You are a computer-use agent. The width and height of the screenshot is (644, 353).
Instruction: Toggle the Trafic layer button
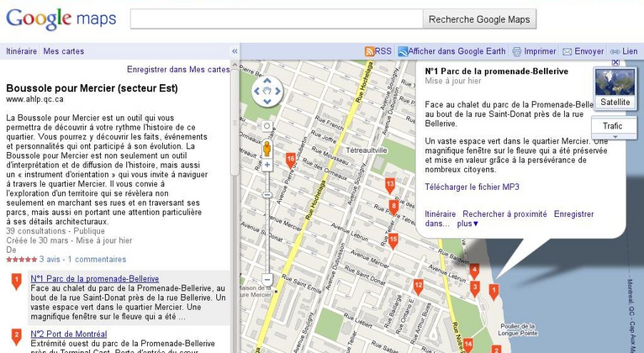coord(612,126)
